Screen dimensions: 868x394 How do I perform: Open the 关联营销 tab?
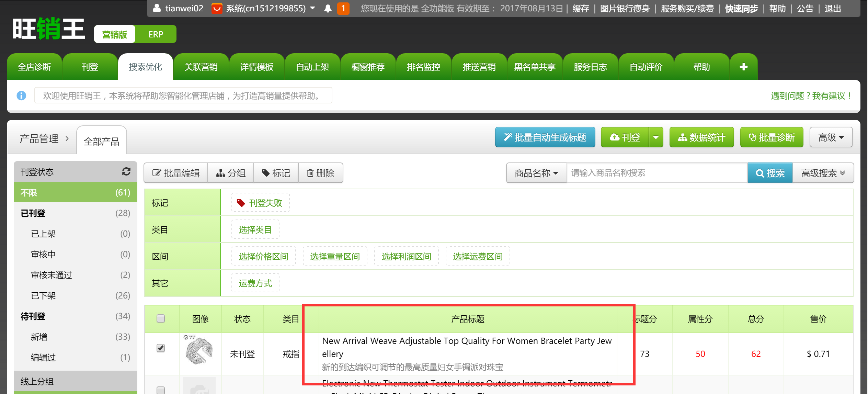pyautogui.click(x=201, y=67)
